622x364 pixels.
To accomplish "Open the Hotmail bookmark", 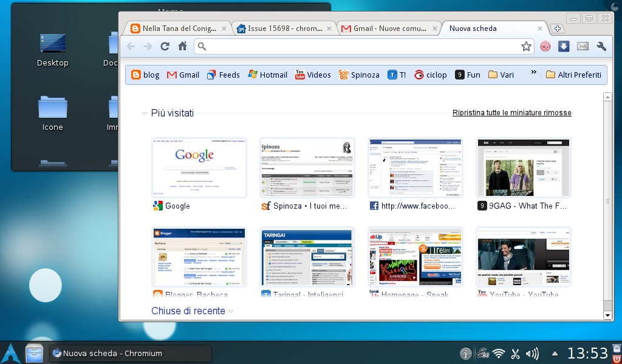I will [x=267, y=75].
